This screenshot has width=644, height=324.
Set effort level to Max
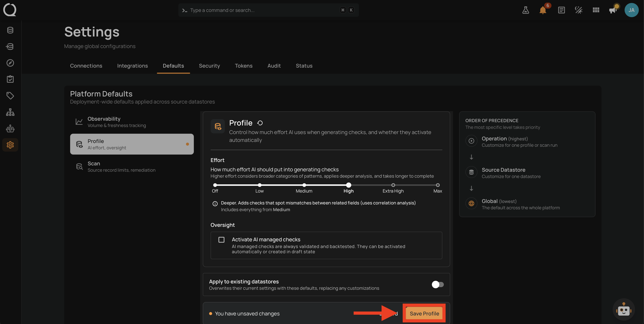pos(437,185)
